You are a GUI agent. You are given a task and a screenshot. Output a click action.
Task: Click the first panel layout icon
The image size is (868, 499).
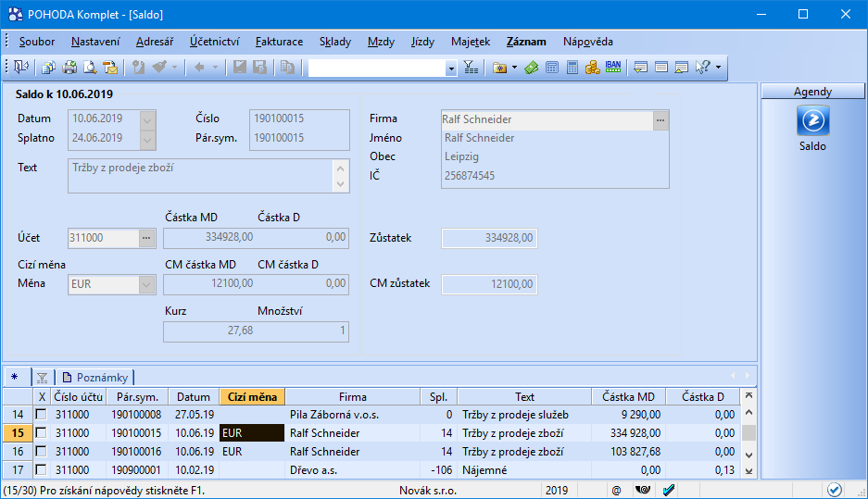point(640,68)
